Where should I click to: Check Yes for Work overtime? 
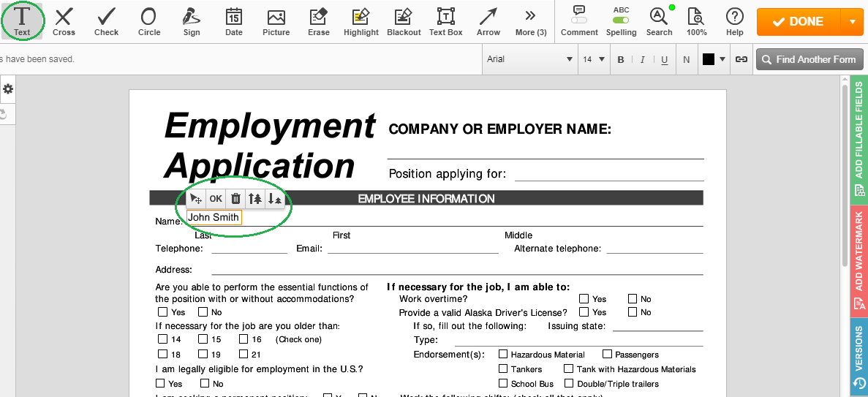(584, 299)
